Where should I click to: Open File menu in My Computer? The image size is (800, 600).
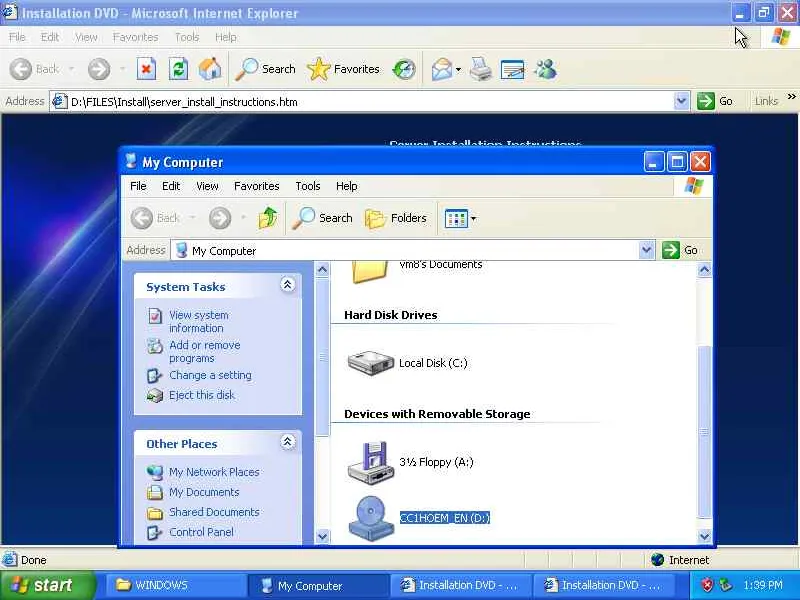[138, 186]
